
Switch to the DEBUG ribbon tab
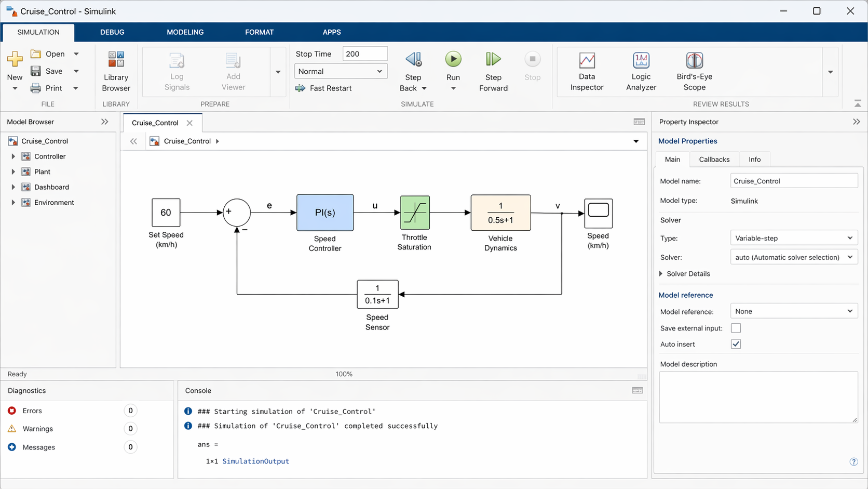(112, 32)
